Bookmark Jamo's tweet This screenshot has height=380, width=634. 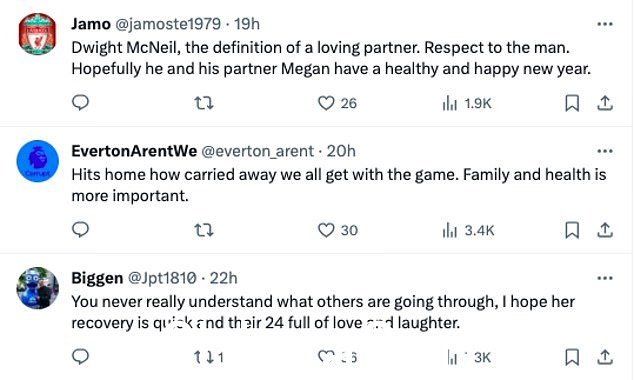point(572,103)
